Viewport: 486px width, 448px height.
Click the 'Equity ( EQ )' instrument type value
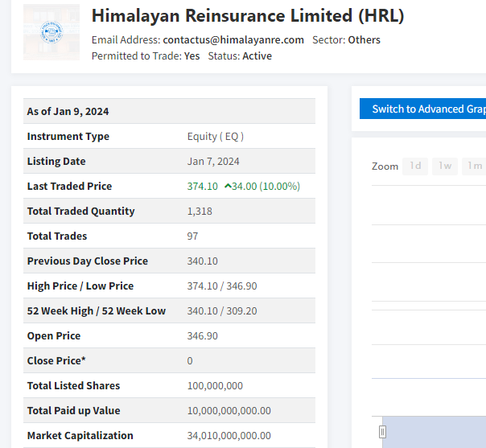pos(216,137)
